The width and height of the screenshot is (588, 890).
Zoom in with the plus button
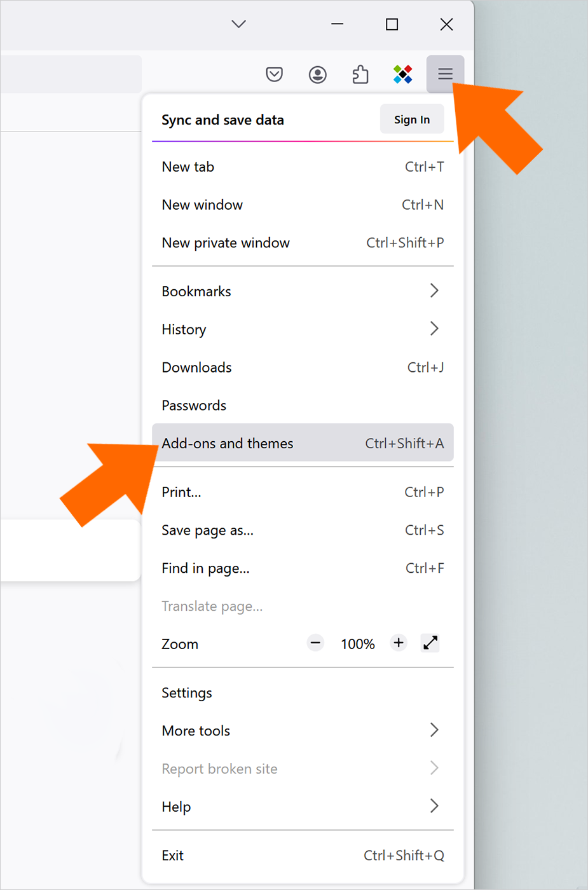click(399, 643)
